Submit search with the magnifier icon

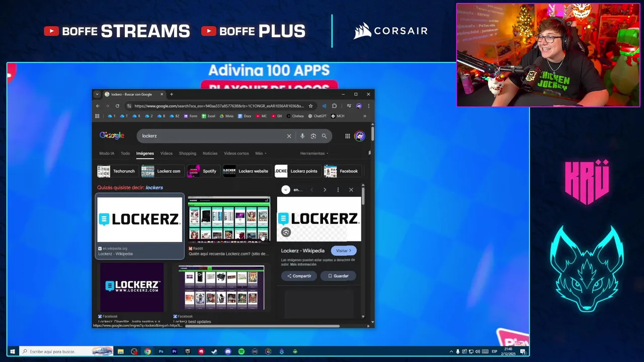(324, 136)
